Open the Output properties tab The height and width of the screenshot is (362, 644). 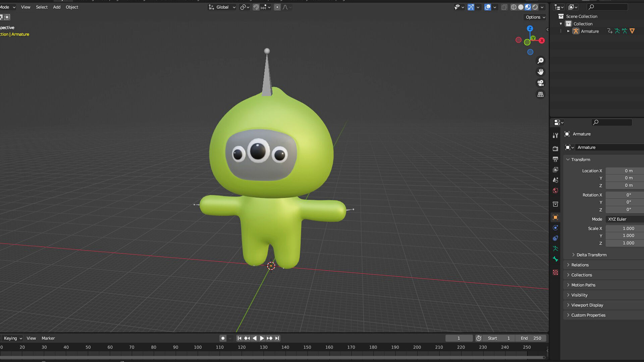[555, 159]
